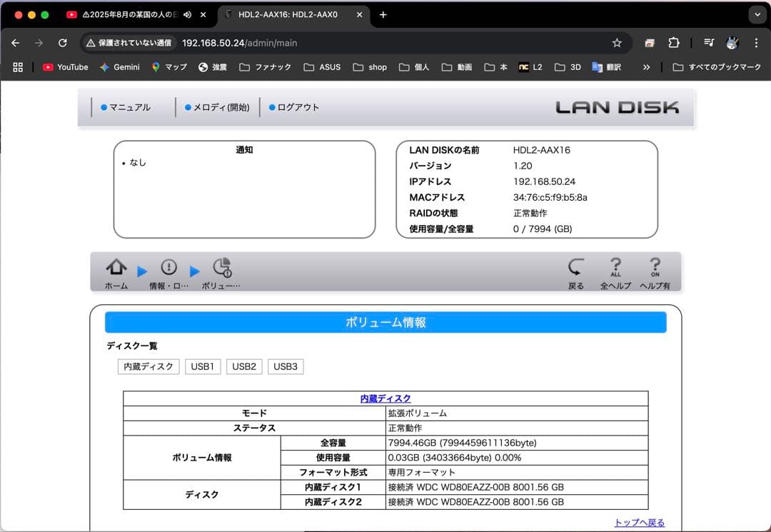Select the ボリューム (Volume) toolbar icon
The image size is (771, 532).
[x=222, y=270]
